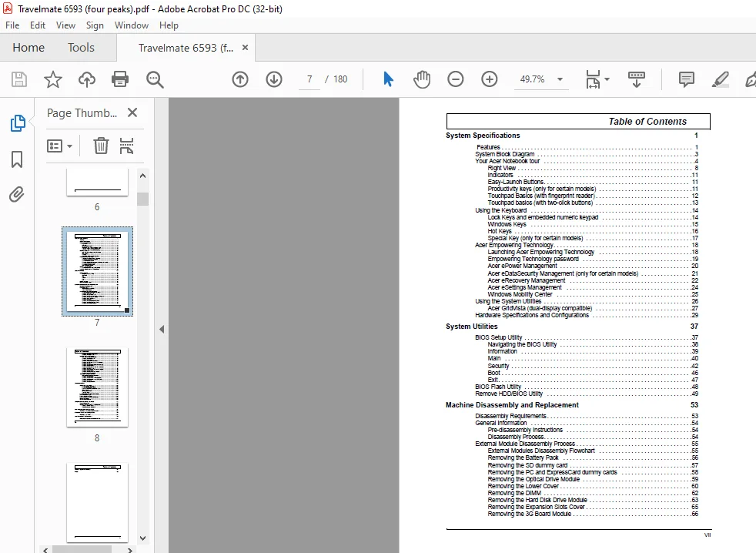This screenshot has width=756, height=553.
Task: Add document to starred with star icon
Action: tap(53, 79)
